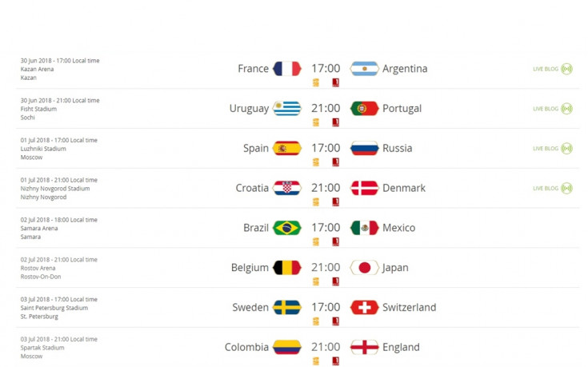Viewport: 588px width, 367px height.
Task: Click the 17:00 Sweden vs Switzerland kickoff time
Action: (326, 307)
